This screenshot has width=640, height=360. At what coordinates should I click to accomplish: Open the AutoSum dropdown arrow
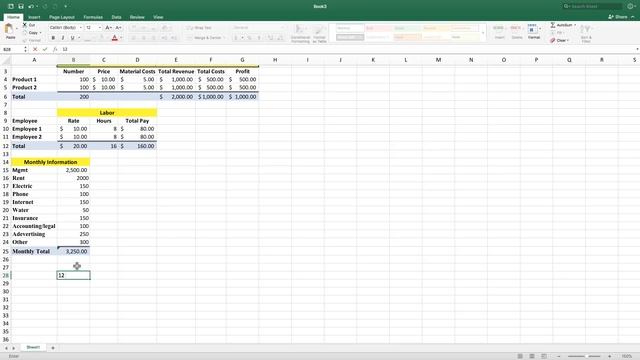click(x=575, y=25)
